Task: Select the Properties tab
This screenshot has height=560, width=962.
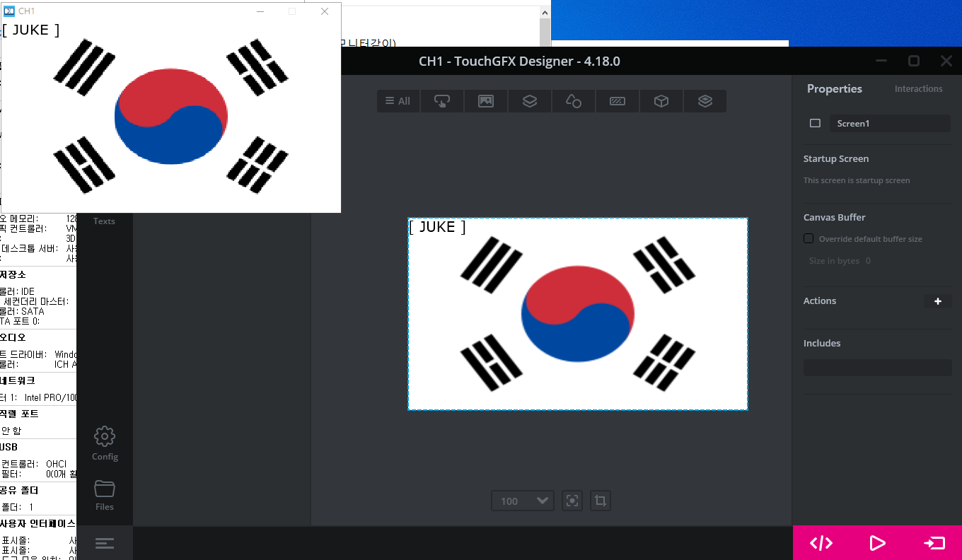Action: [x=835, y=88]
